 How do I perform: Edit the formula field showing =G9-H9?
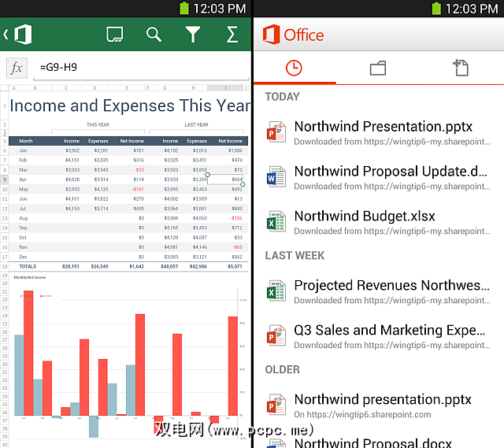tap(142, 68)
